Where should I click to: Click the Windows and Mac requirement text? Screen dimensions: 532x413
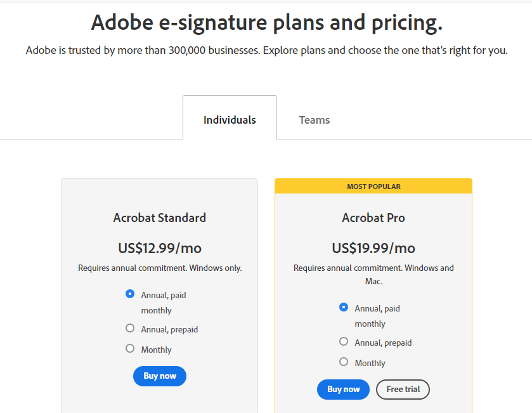(x=373, y=273)
